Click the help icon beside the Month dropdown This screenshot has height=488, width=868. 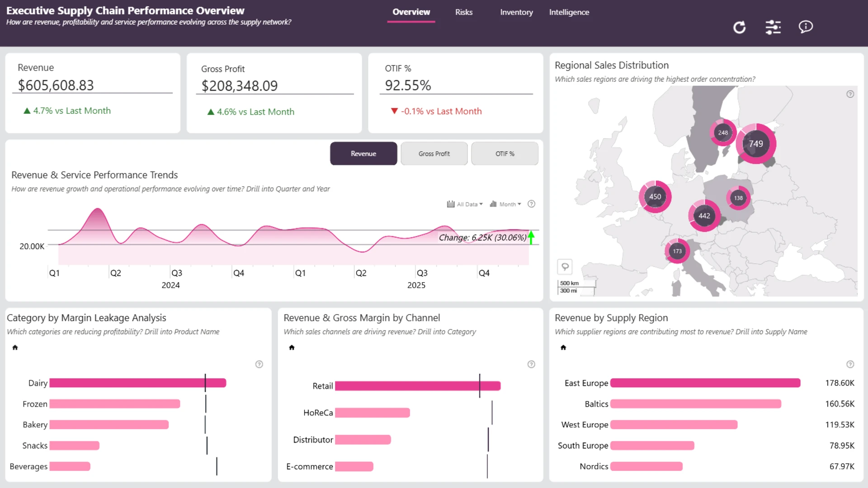point(532,204)
